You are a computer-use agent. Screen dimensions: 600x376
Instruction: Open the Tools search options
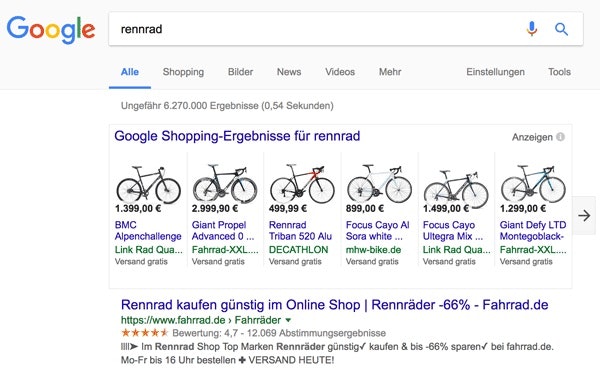pyautogui.click(x=559, y=72)
